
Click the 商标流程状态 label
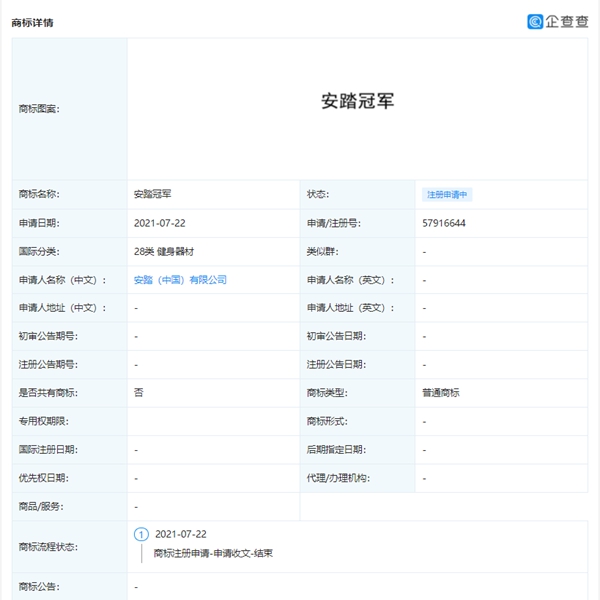[48, 547]
